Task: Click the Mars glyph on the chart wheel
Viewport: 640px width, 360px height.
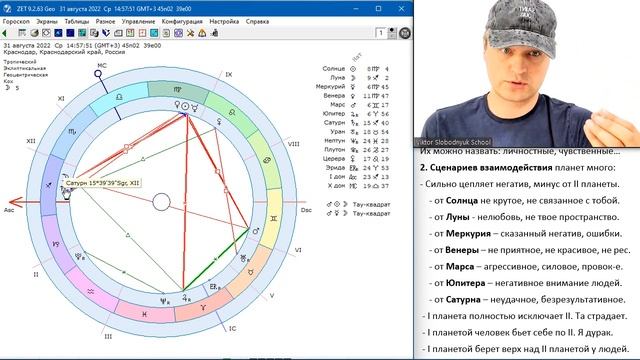Action: [256, 231]
